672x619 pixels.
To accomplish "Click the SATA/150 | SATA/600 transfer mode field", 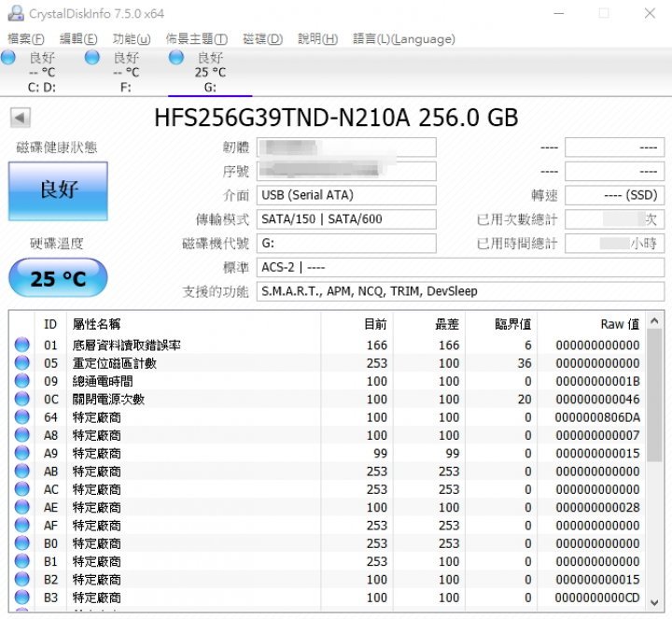I will click(x=346, y=219).
